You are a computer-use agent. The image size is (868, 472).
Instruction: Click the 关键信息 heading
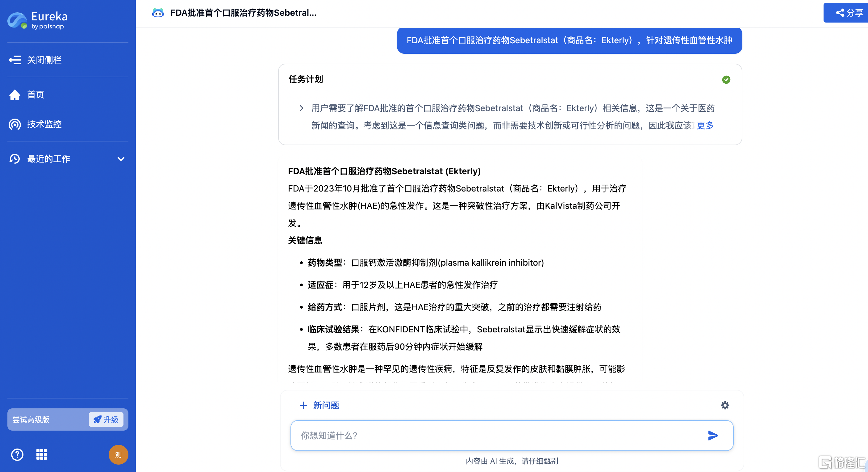pyautogui.click(x=305, y=240)
